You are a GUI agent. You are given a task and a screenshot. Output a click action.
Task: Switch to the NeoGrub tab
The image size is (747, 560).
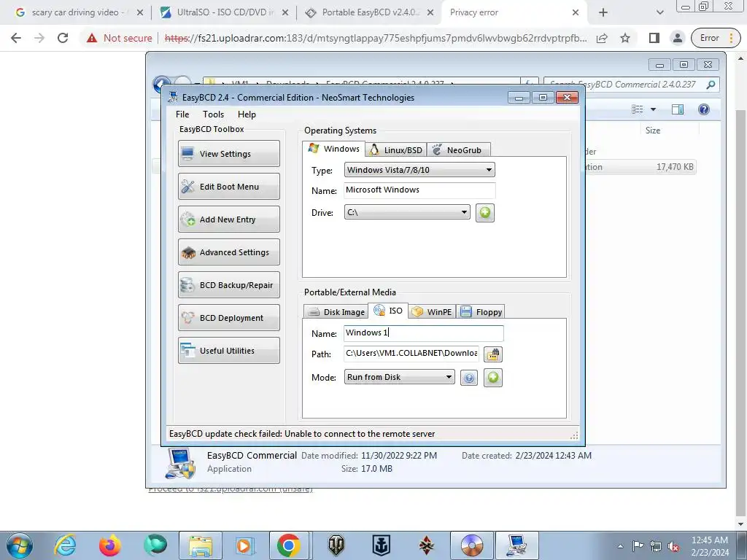pos(458,150)
